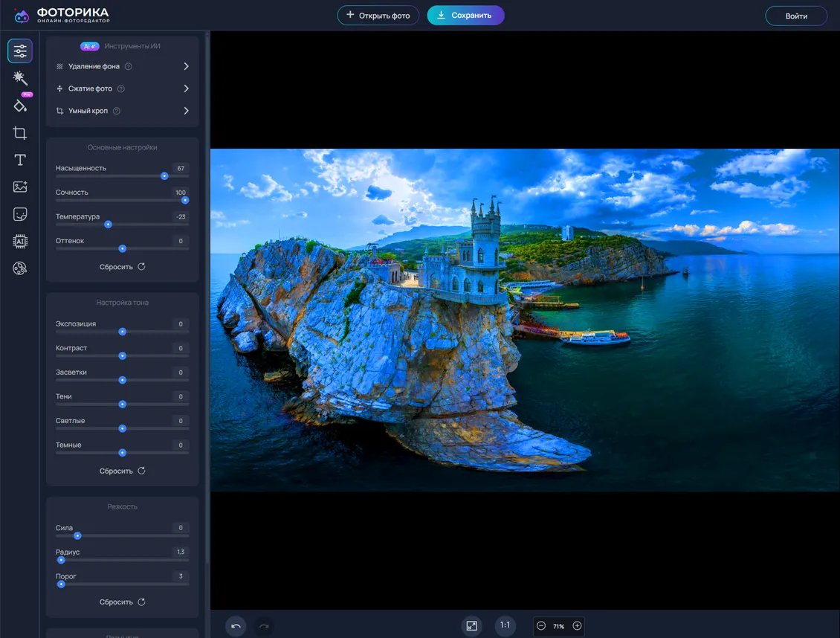
Task: Click the Насыщенность slider handle
Action: coord(164,176)
